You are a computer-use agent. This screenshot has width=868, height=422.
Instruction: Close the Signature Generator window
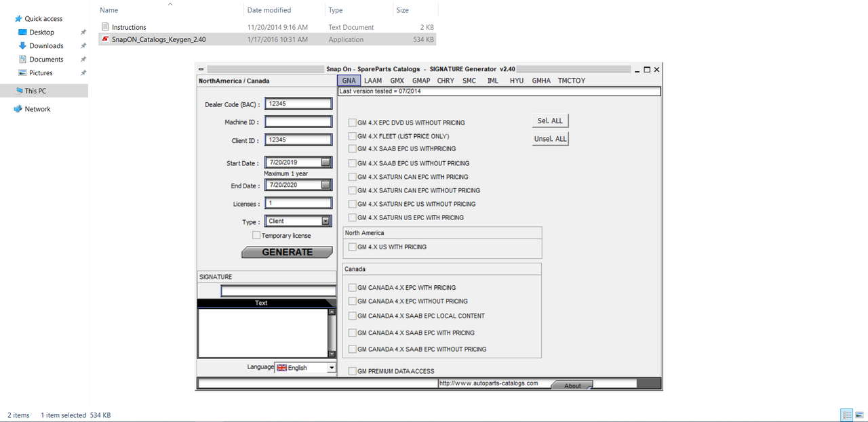point(656,69)
